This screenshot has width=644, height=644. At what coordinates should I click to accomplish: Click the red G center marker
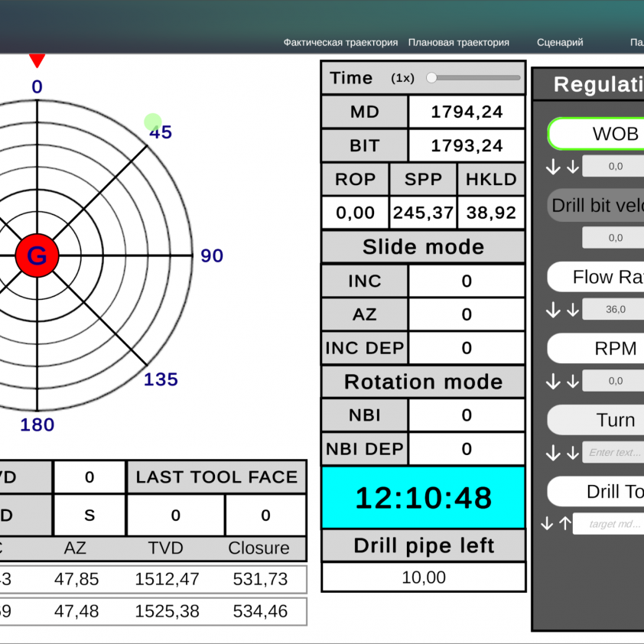[x=37, y=255]
